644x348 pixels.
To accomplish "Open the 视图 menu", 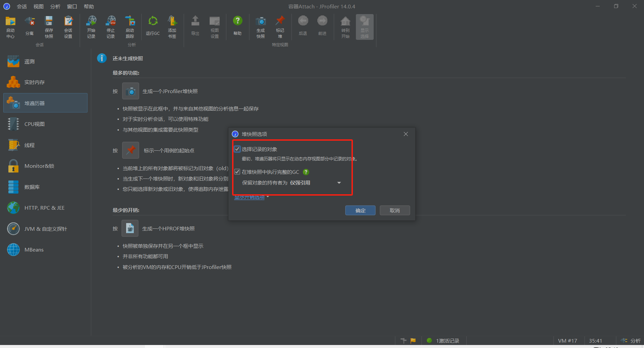I will pos(39,6).
